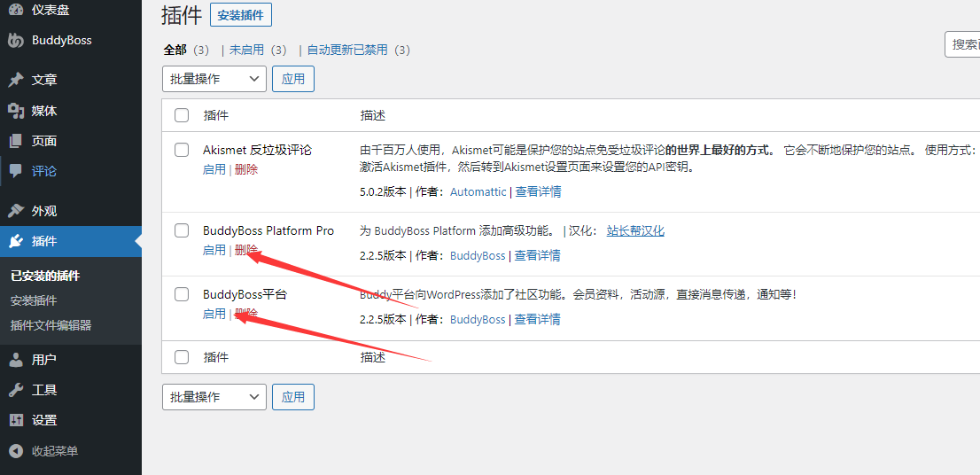Image resolution: width=980 pixels, height=475 pixels.
Task: Click the Pages icon in sidebar
Action: click(x=15, y=141)
